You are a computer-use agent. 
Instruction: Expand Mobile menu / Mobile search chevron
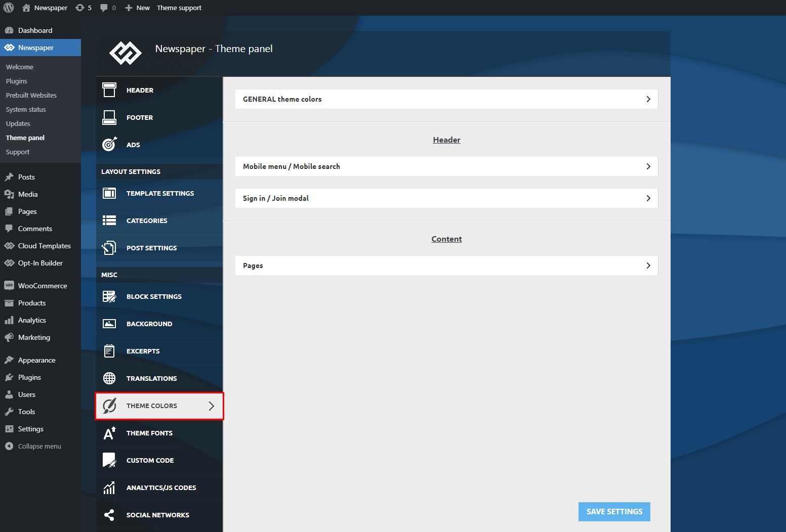pyautogui.click(x=648, y=166)
